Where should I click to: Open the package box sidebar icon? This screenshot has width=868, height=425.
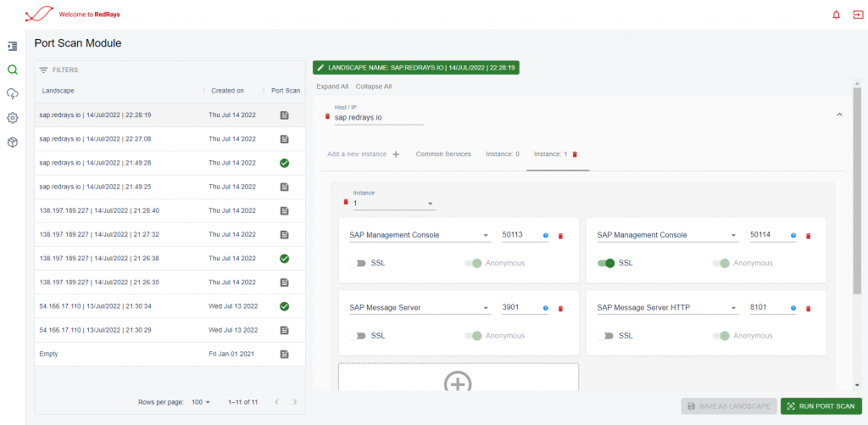[13, 143]
